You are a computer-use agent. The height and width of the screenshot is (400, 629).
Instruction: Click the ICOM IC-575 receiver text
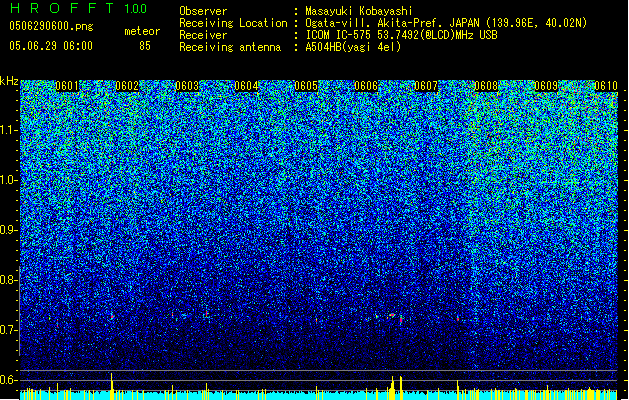coord(401,35)
